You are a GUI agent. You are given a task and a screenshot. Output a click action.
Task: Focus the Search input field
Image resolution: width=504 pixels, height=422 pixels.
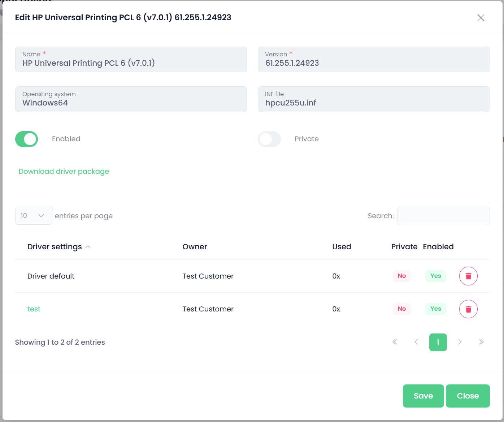pyautogui.click(x=443, y=216)
